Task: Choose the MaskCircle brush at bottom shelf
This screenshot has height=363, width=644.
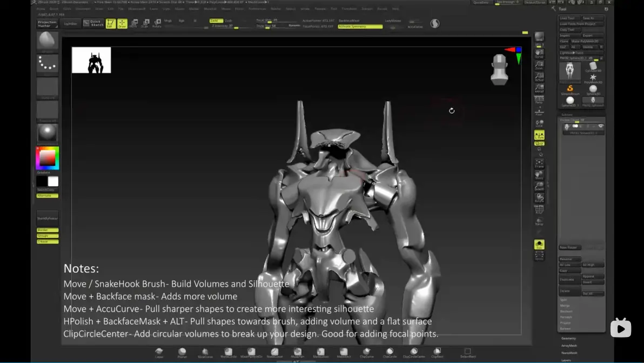Action: point(229,352)
